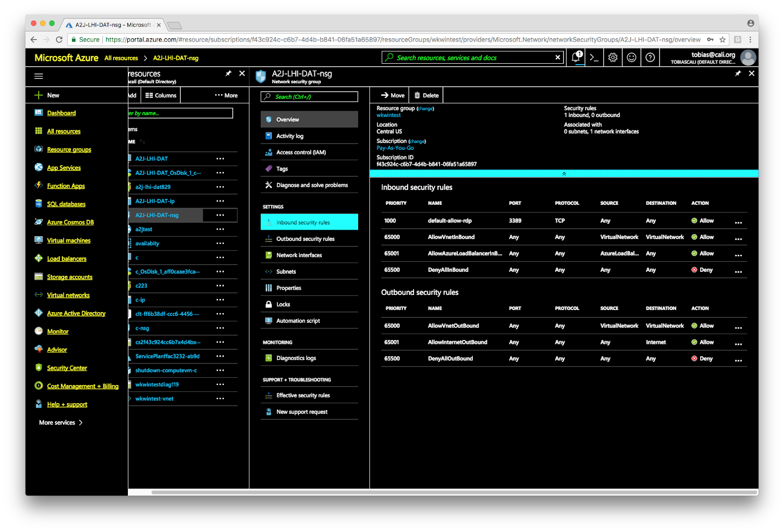
Task: Click the All resources breadcrumb
Action: click(x=121, y=58)
